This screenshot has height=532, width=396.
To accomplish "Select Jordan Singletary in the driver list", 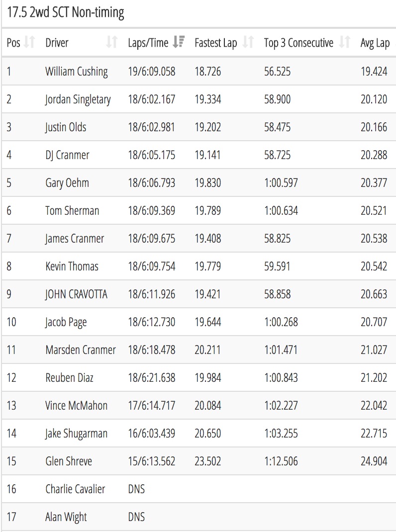I will pyautogui.click(x=78, y=99).
